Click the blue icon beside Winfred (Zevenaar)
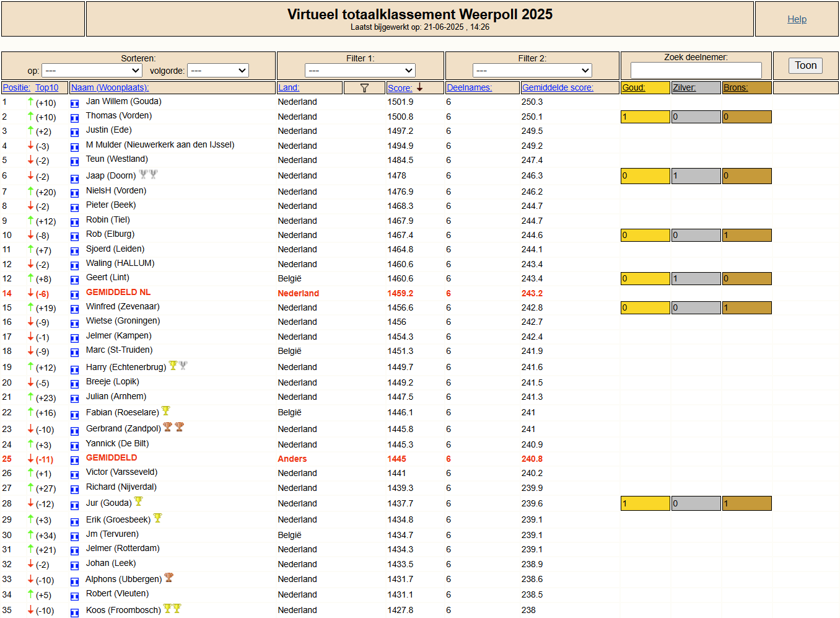 click(x=74, y=309)
